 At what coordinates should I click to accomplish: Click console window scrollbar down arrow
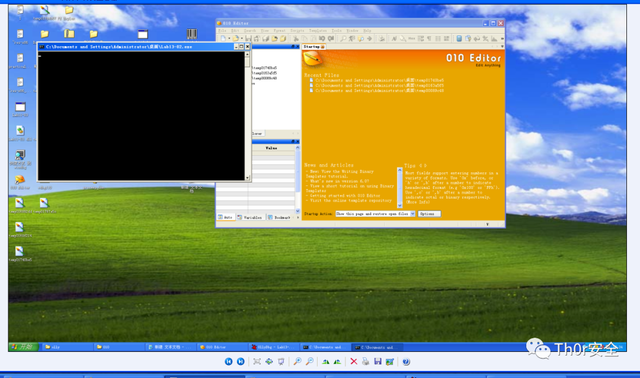click(x=247, y=178)
